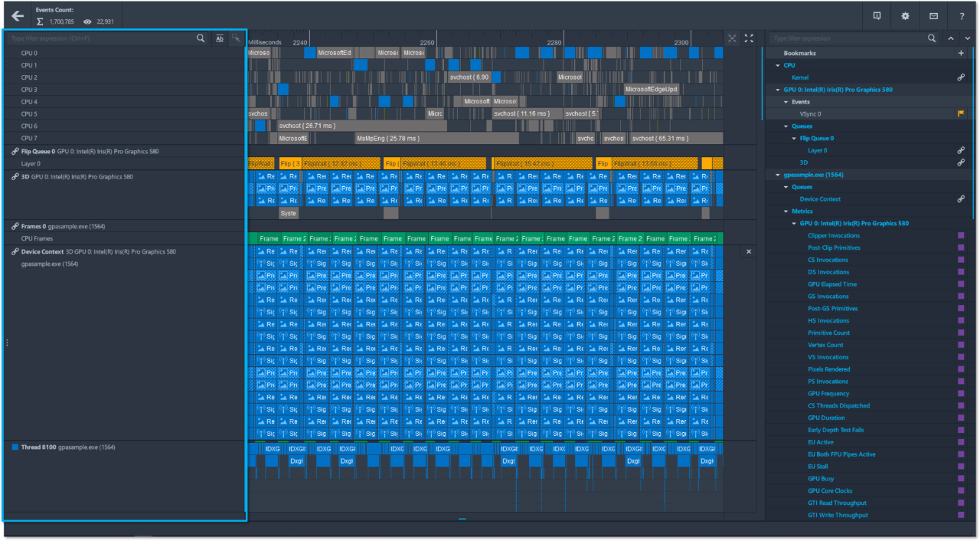This screenshot has width=980, height=541.
Task: Collapse the Queues node under gpasample.exe
Action: tap(786, 187)
